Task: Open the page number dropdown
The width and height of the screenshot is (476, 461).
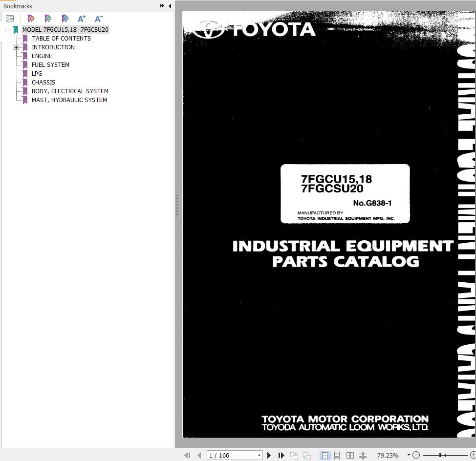Action: click(x=259, y=455)
